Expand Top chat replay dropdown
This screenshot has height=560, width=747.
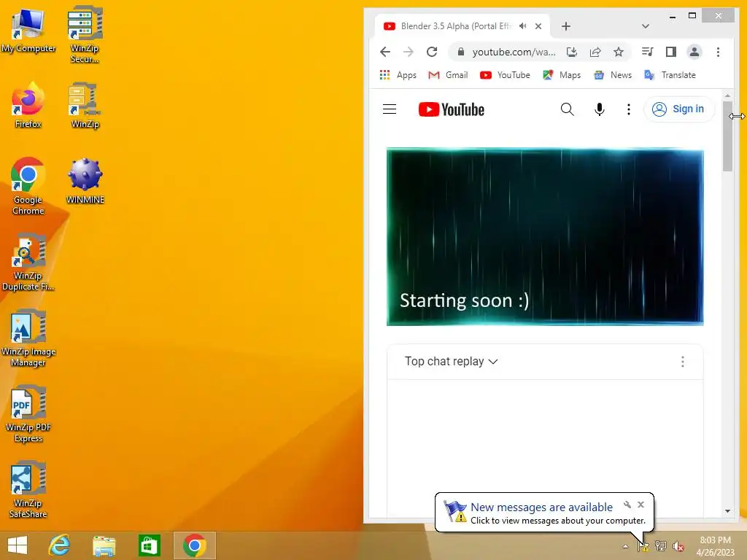point(451,362)
